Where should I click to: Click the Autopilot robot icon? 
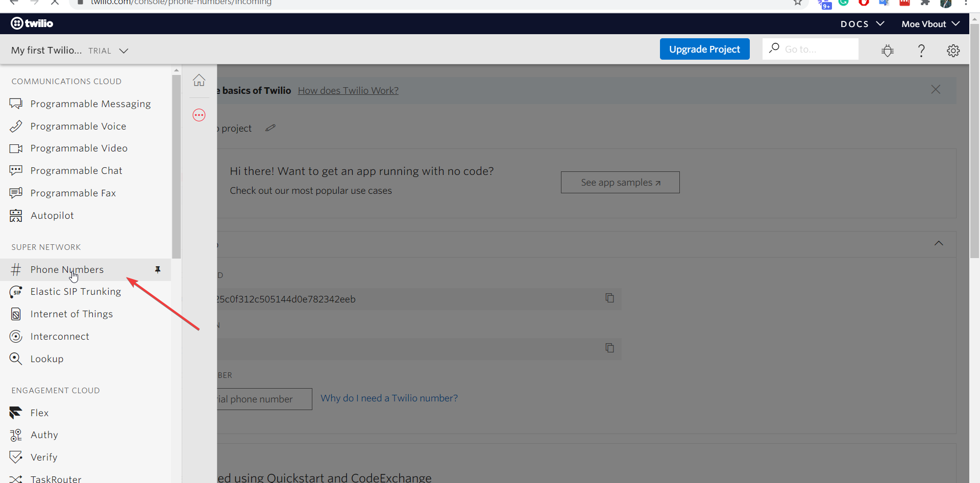pos(16,215)
